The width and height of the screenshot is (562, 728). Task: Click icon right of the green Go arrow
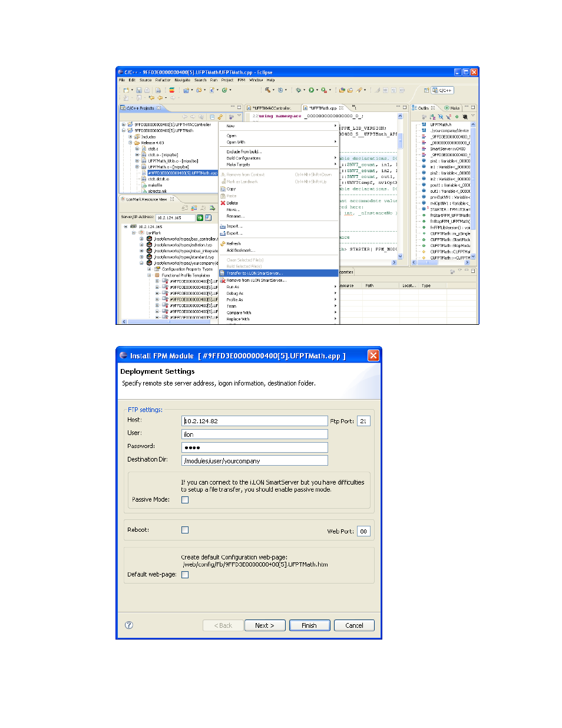208,218
